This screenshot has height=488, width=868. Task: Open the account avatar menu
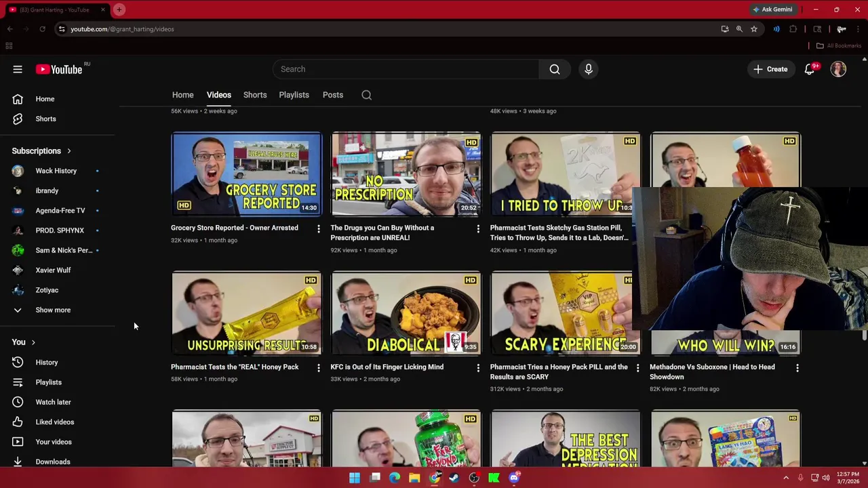[838, 69]
